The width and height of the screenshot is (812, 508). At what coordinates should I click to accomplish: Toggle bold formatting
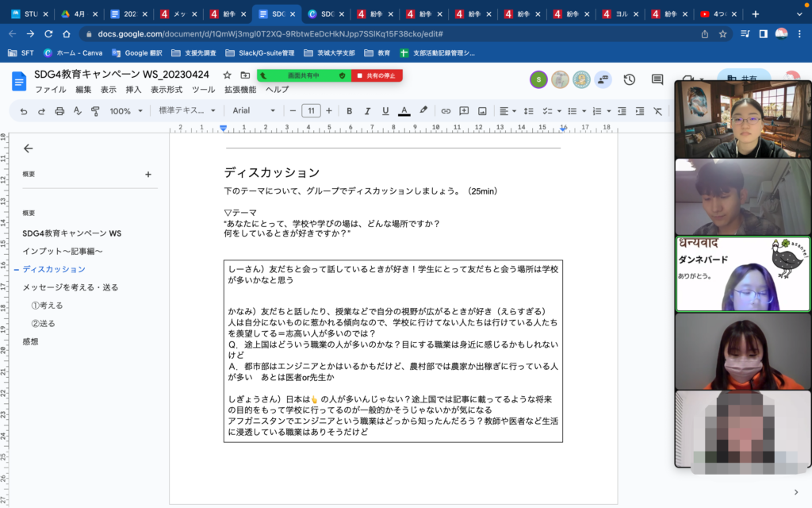[349, 111]
